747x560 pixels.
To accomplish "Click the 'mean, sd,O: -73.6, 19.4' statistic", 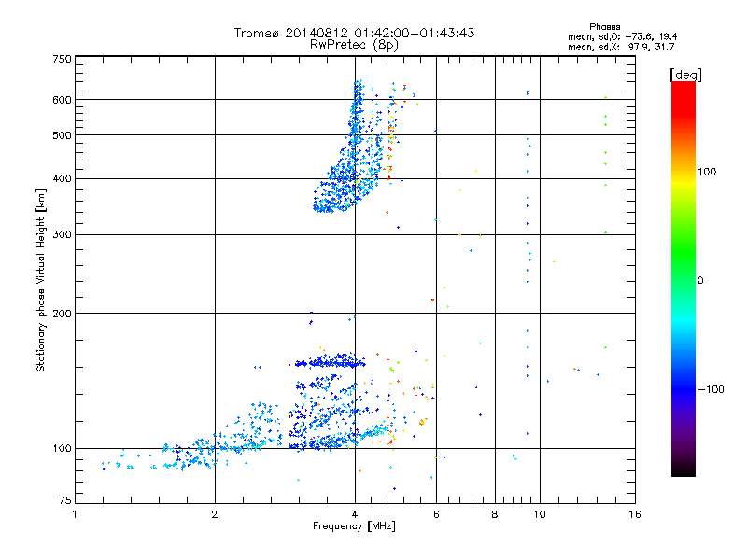I will [x=622, y=36].
